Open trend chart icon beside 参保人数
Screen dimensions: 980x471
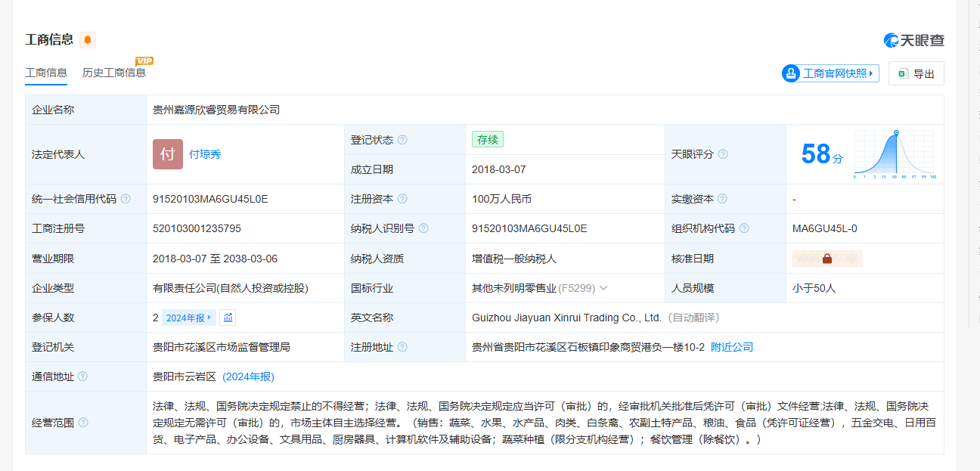(228, 318)
